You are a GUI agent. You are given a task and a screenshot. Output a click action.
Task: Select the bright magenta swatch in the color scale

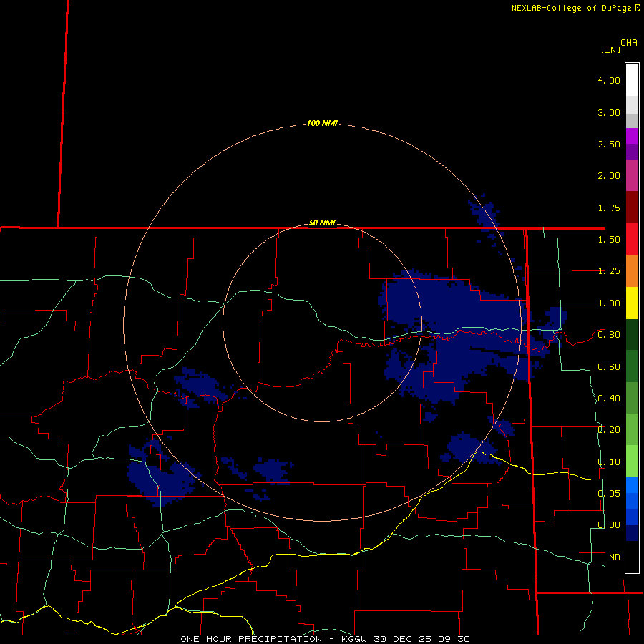[632, 136]
